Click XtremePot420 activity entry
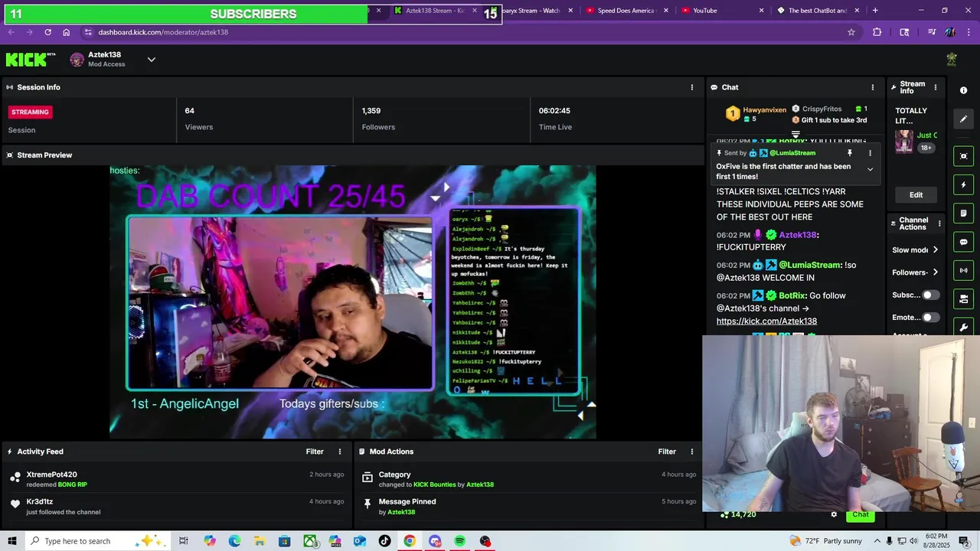This screenshot has width=980, height=551. (x=176, y=479)
